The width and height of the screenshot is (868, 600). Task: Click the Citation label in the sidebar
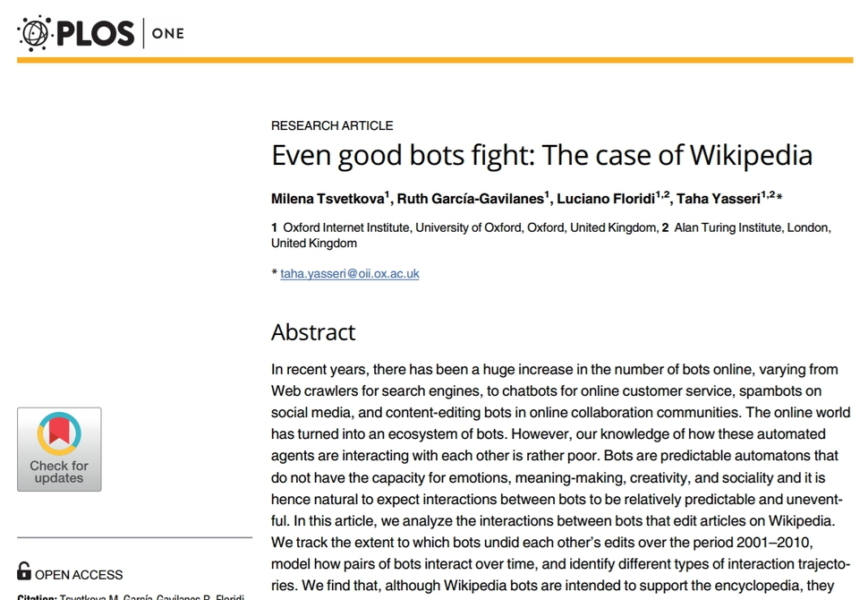37,597
